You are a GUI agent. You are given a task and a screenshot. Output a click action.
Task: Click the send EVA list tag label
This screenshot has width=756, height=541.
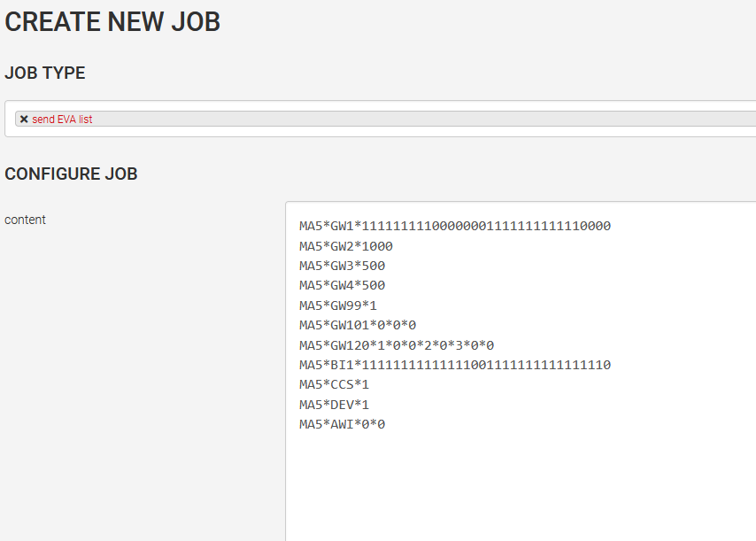pyautogui.click(x=62, y=120)
